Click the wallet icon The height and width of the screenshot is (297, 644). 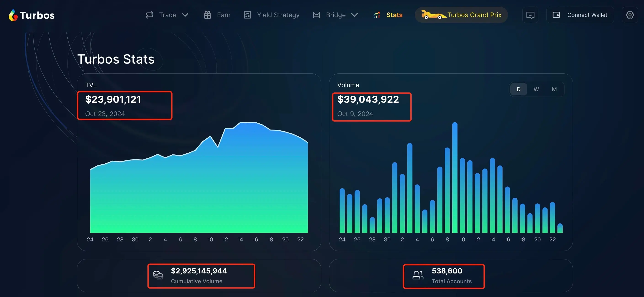(556, 15)
